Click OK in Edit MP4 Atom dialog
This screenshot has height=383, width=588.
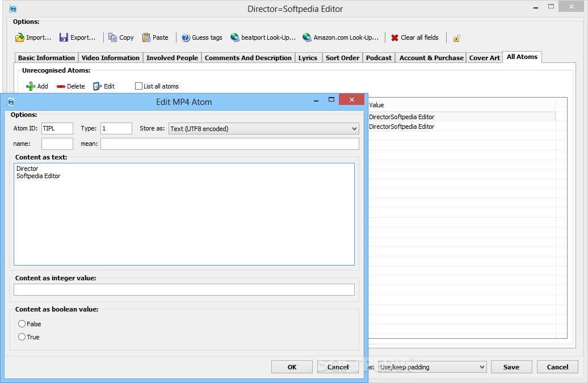pyautogui.click(x=292, y=367)
